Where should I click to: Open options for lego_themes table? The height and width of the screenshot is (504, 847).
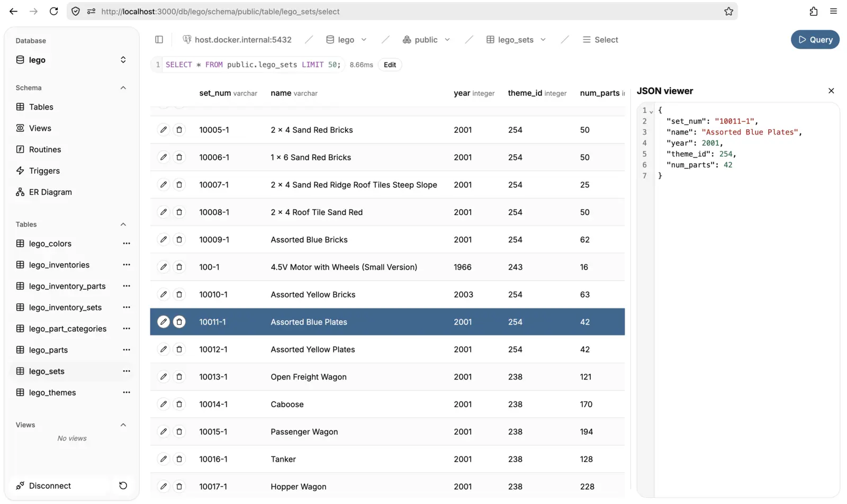pos(127,392)
